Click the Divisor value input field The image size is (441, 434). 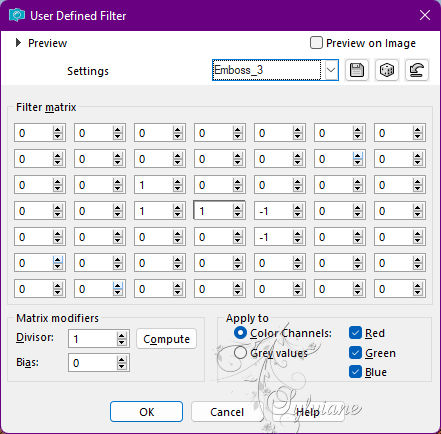click(x=93, y=339)
